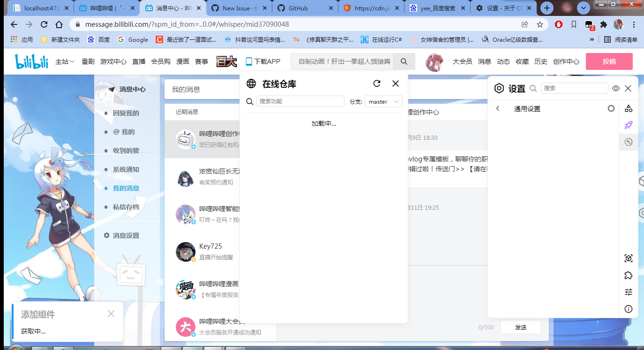Select the rocket icon in settings sidebar
The width and height of the screenshot is (644, 350).
pyautogui.click(x=629, y=125)
